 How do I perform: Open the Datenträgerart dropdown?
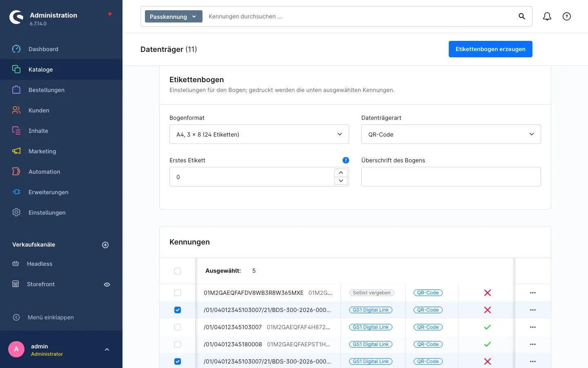click(x=451, y=134)
